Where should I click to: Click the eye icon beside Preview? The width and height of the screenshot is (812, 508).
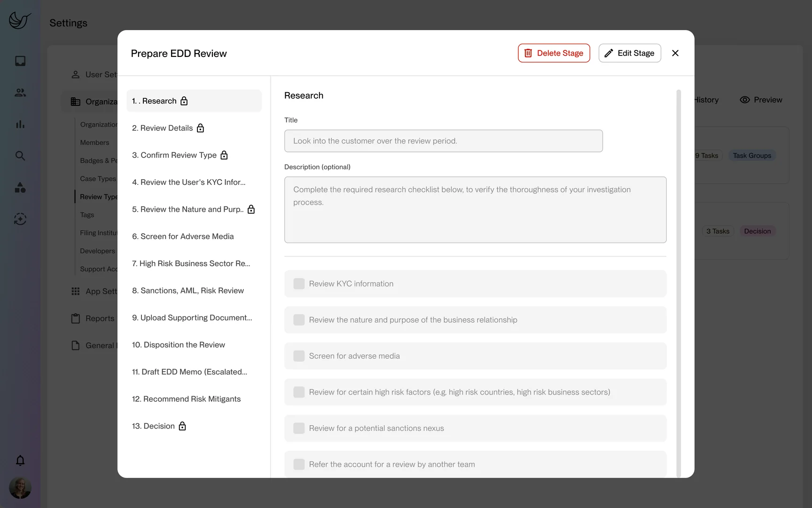tap(745, 100)
